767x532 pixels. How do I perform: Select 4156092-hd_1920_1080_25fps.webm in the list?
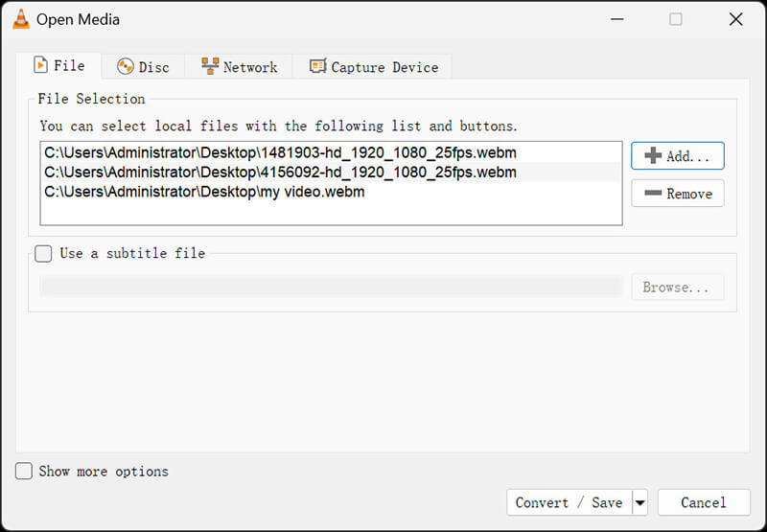331,173
